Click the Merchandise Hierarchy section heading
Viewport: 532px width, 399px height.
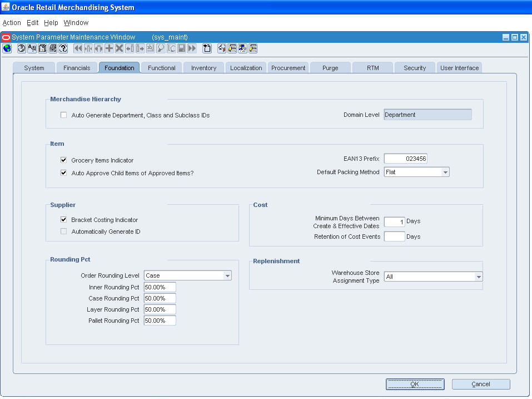[86, 99]
